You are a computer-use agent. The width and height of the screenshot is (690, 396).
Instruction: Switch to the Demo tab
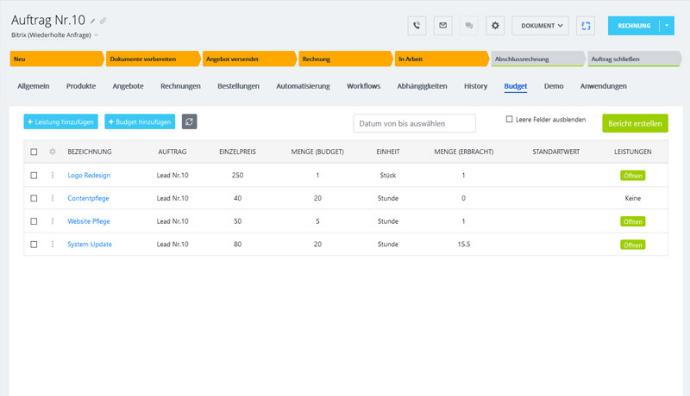coord(554,86)
